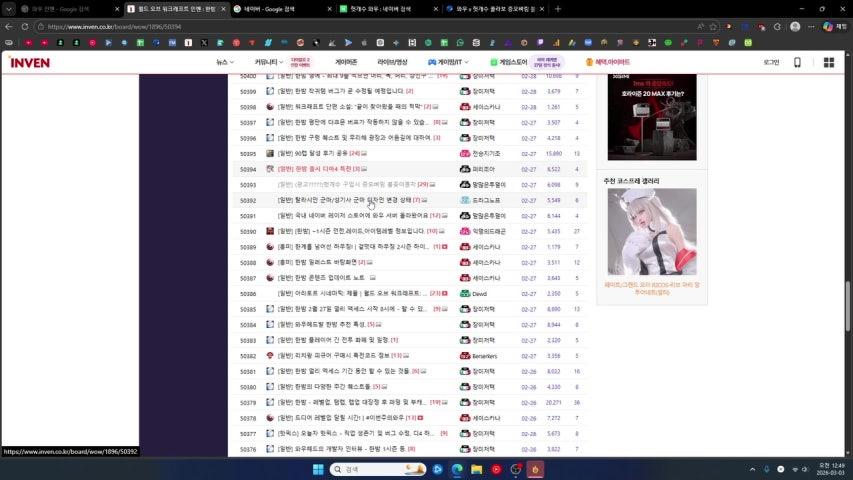
Task: Click author name 'Dewd' in row 50386
Action: coord(479,294)
